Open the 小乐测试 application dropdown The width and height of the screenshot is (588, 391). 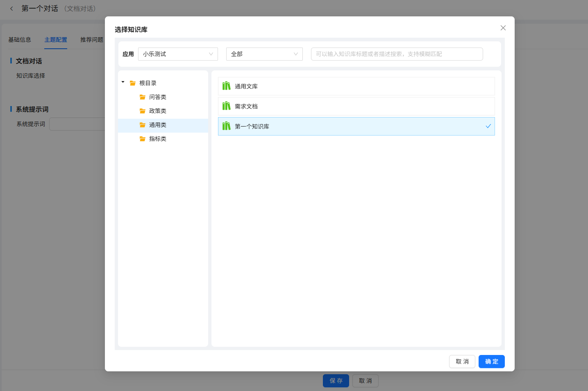tap(178, 54)
